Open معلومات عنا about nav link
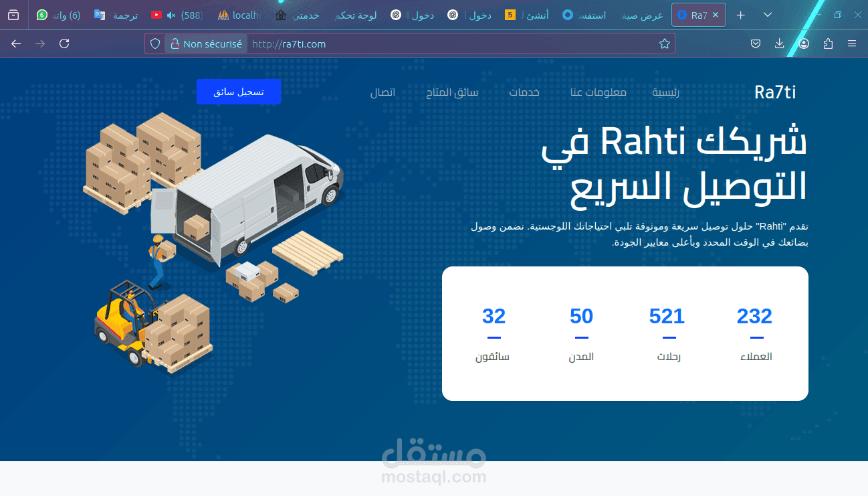The image size is (868, 496). [x=599, y=92]
